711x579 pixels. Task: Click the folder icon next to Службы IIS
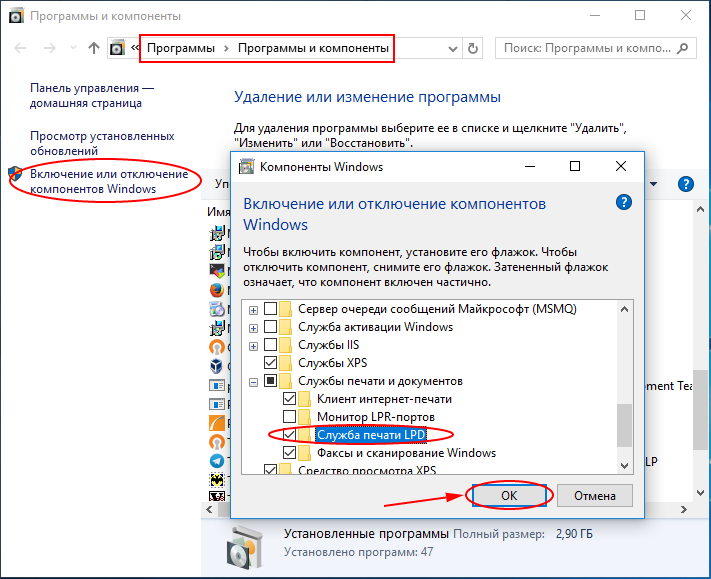[286, 345]
